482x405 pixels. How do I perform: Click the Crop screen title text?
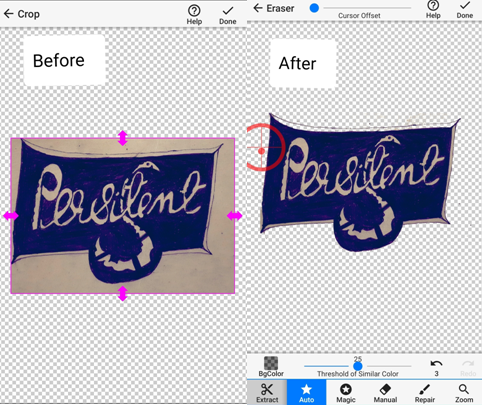[x=28, y=14]
